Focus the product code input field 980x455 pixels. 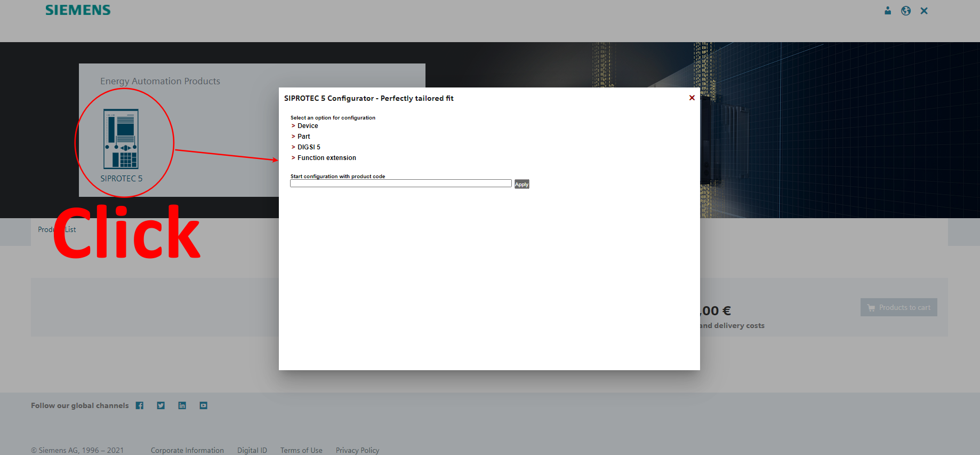coord(401,183)
